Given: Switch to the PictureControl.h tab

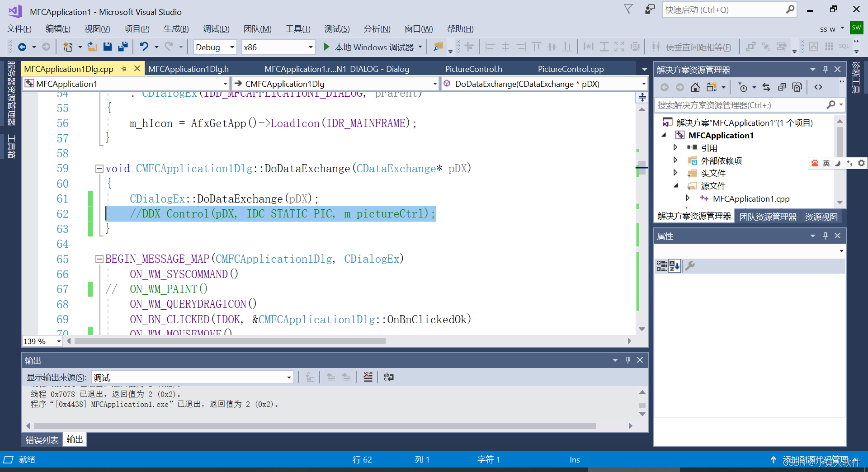Looking at the screenshot, I should tap(473, 69).
